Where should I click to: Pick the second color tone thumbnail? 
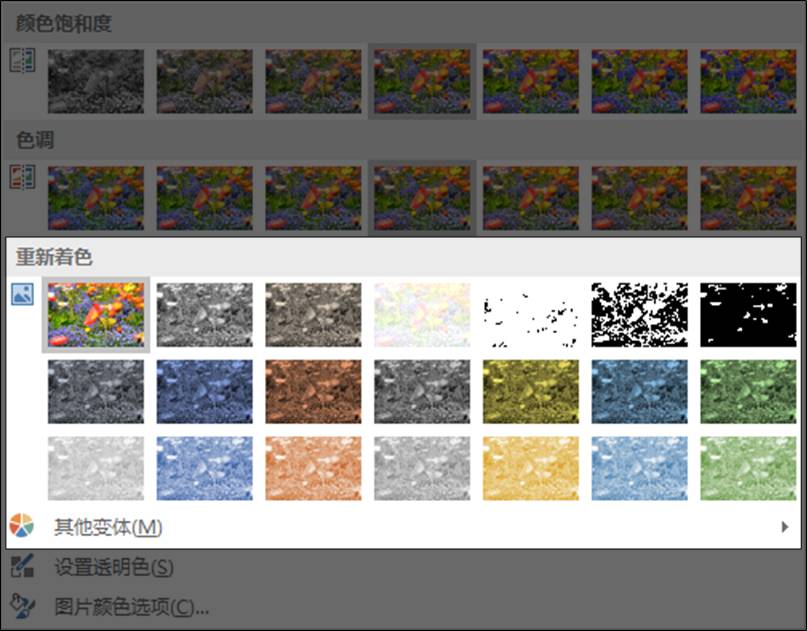coord(204,198)
